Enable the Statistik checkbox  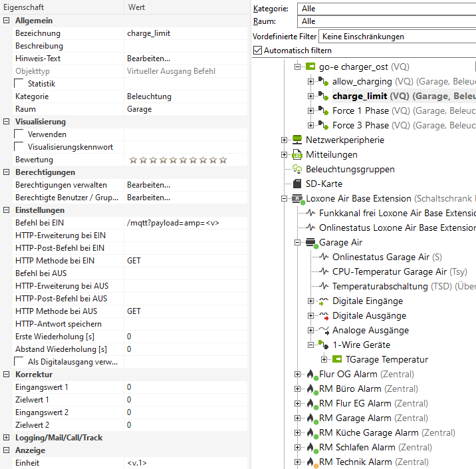19,84
